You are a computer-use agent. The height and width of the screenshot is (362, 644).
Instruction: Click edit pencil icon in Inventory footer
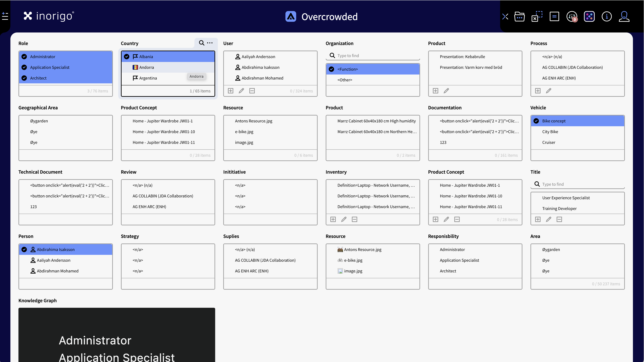coord(344,220)
